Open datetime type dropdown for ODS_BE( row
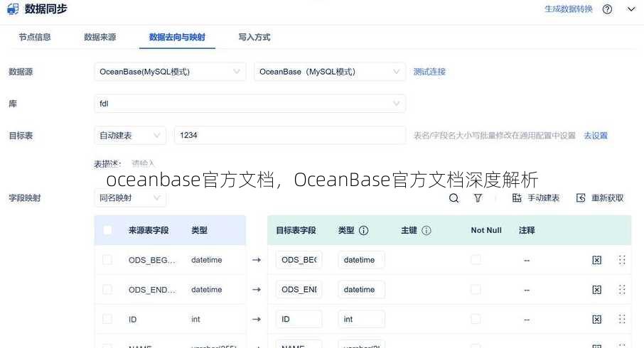Screen dimensions: 644x348 [361, 260]
